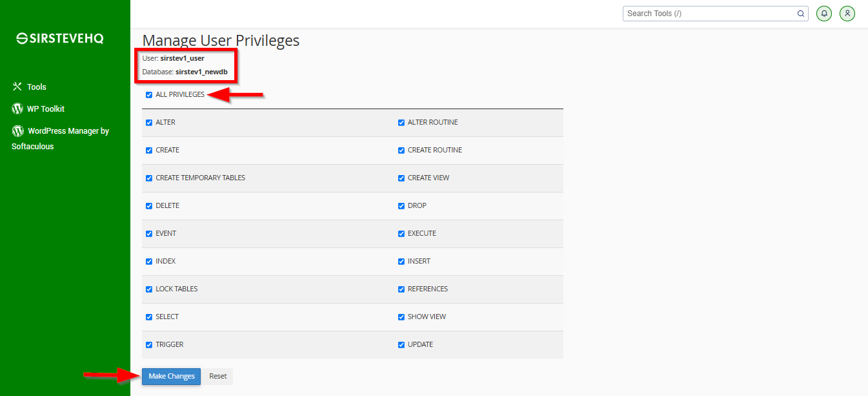Click the username sirstev1_user
The width and height of the screenshot is (868, 396).
(x=183, y=58)
